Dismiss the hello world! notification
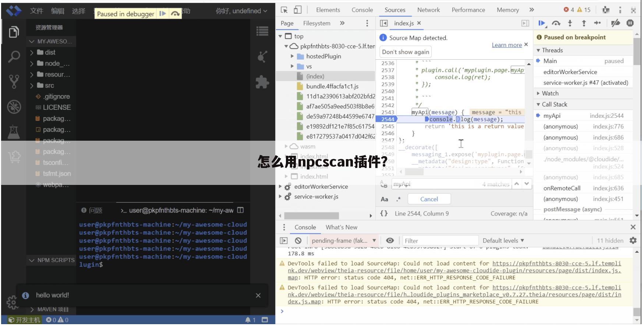644x326 pixels. pyautogui.click(x=258, y=295)
